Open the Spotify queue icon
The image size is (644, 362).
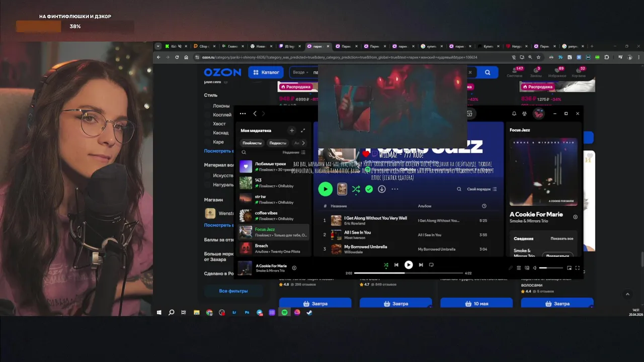point(519,268)
